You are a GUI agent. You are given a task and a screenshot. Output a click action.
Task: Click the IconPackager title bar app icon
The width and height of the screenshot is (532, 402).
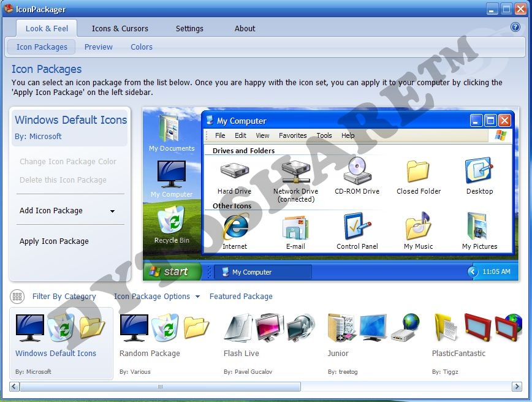(x=9, y=8)
